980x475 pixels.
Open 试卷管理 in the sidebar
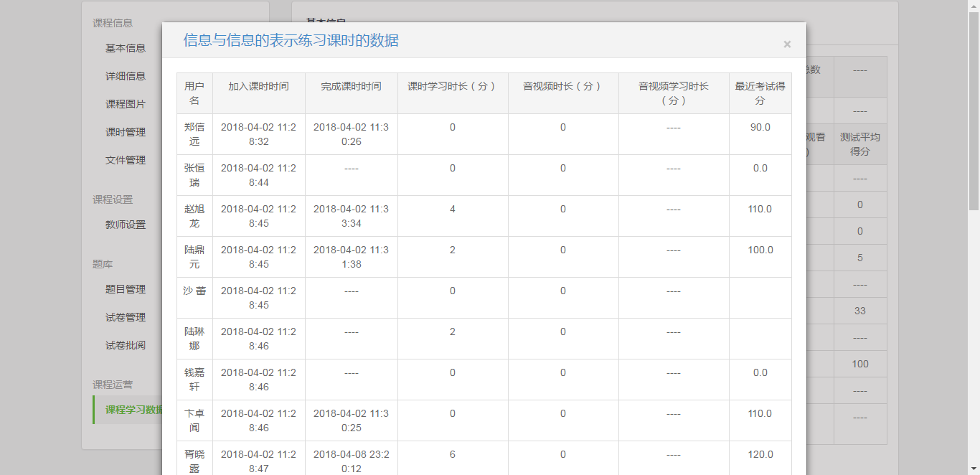point(126,317)
